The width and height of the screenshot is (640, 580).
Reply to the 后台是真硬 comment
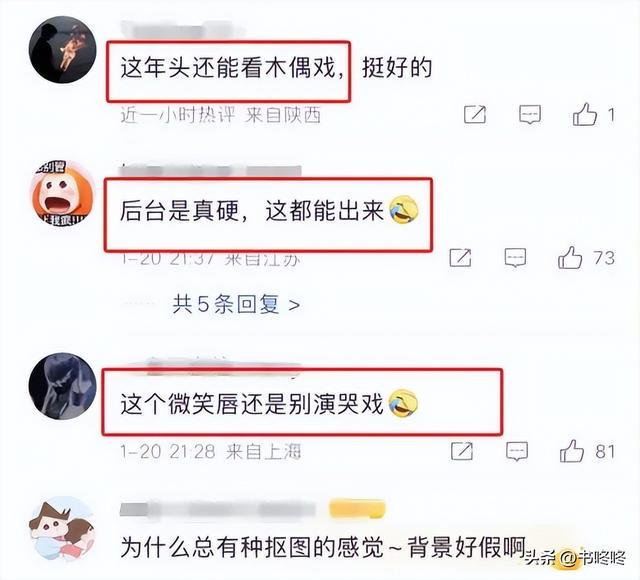click(515, 258)
